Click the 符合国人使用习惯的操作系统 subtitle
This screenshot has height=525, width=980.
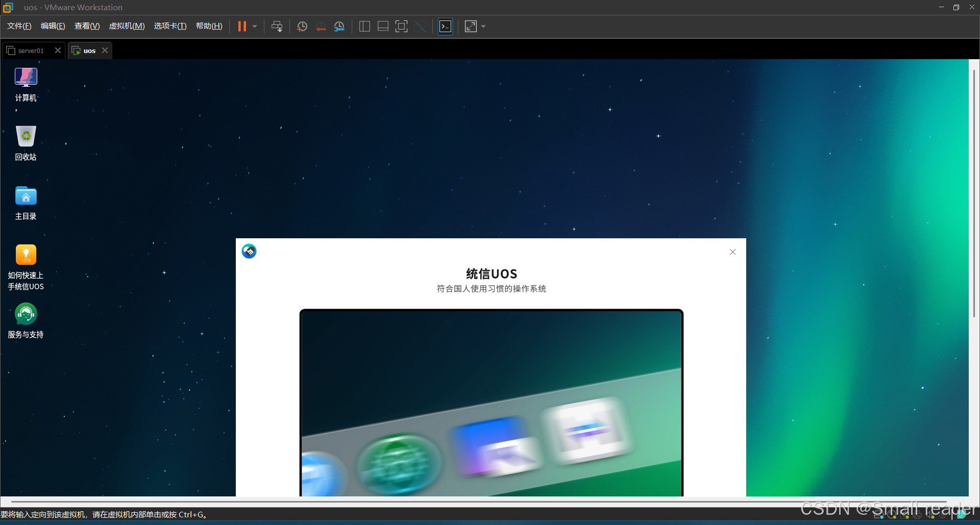pyautogui.click(x=492, y=289)
